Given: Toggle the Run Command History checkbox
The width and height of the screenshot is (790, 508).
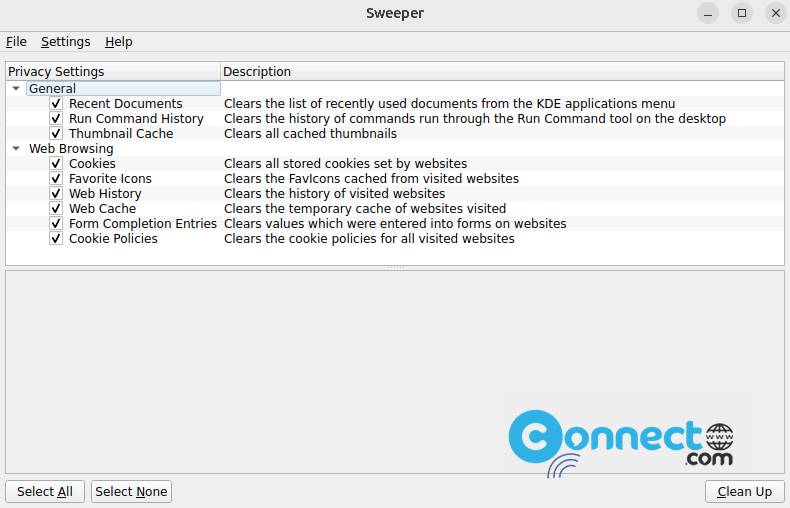Looking at the screenshot, I should pyautogui.click(x=56, y=119).
